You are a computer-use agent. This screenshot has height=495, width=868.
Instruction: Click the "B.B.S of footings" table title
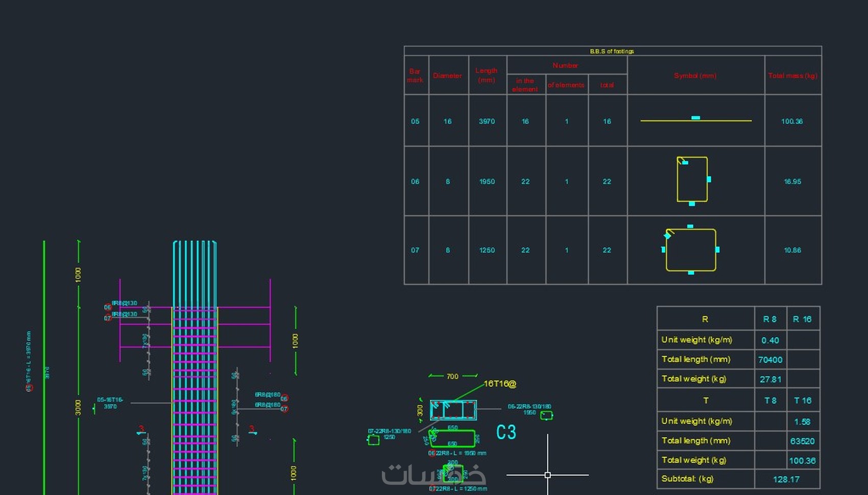(x=612, y=52)
